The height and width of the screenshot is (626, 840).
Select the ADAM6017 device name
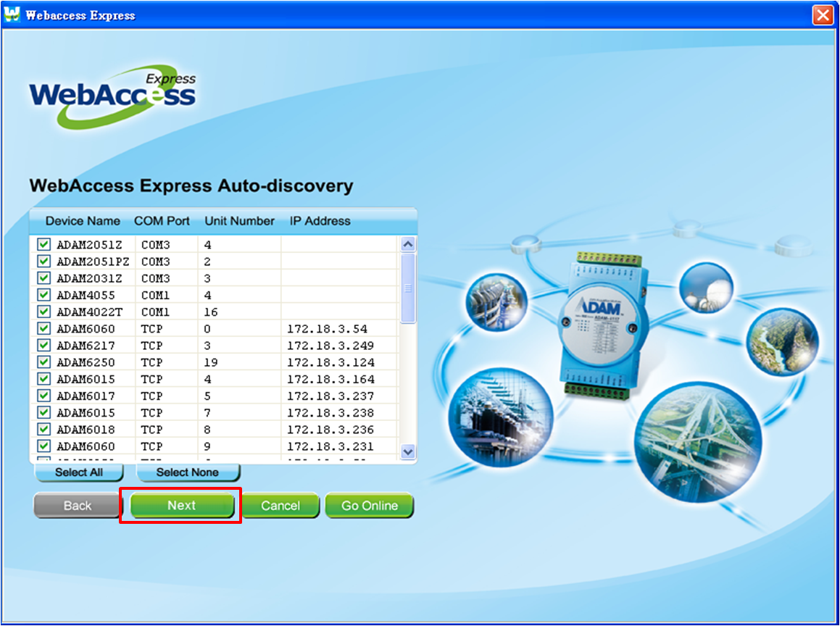point(86,396)
